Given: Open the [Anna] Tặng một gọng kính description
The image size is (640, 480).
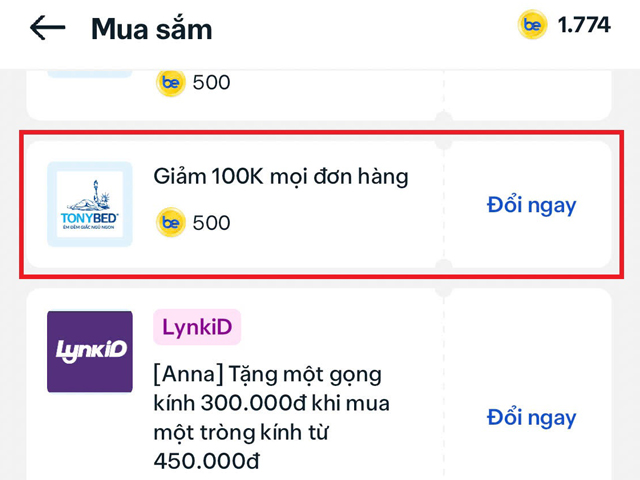Looking at the screenshot, I should [x=271, y=417].
